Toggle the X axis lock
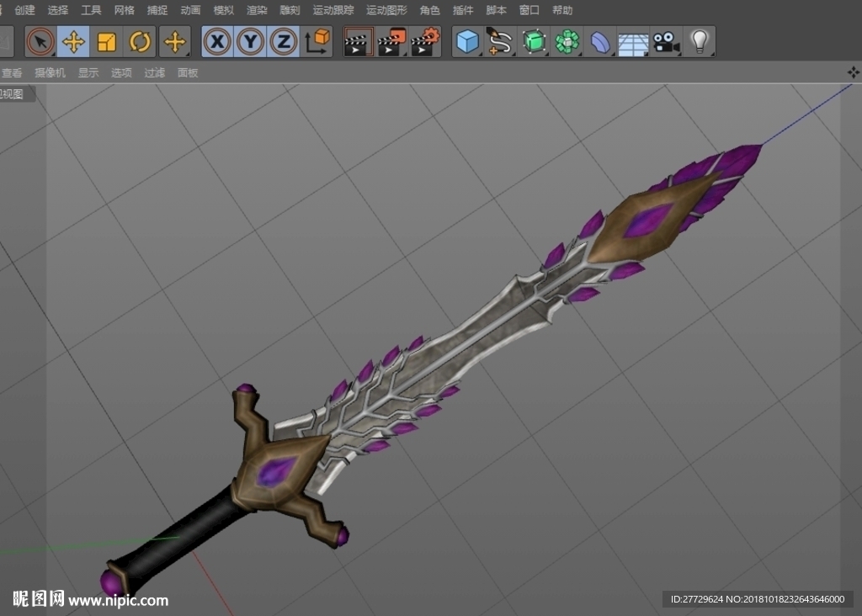The height and width of the screenshot is (616, 862). [x=218, y=42]
